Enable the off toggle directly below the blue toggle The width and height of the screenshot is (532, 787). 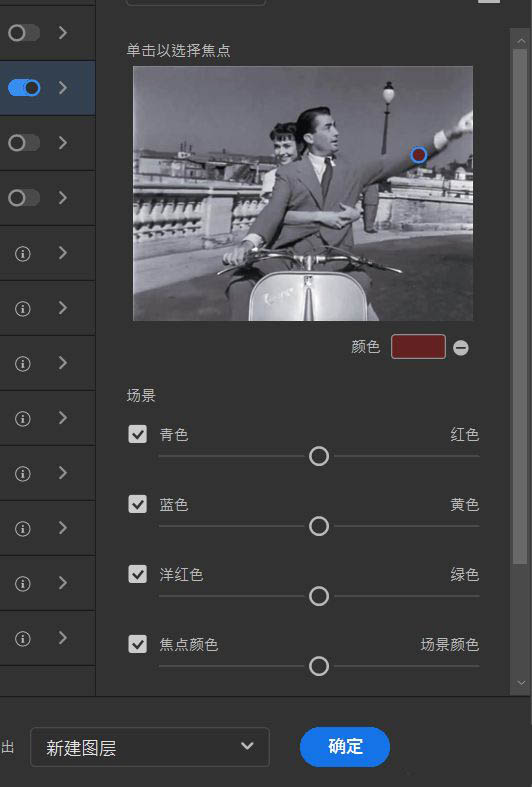(x=24, y=143)
